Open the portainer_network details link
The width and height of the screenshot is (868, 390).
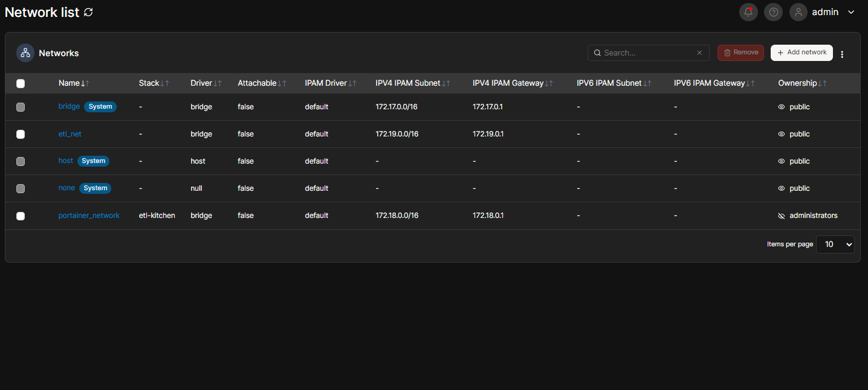coord(89,216)
